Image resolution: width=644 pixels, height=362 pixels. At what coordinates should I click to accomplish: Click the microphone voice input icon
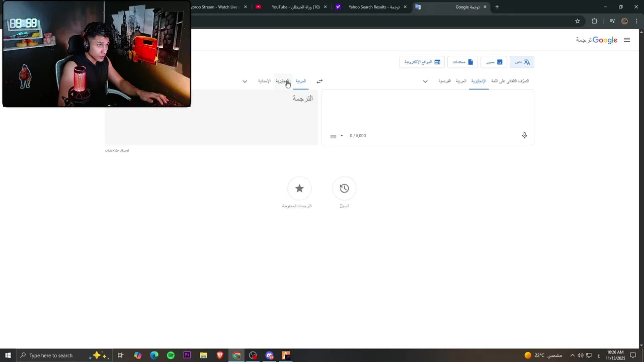(x=524, y=136)
